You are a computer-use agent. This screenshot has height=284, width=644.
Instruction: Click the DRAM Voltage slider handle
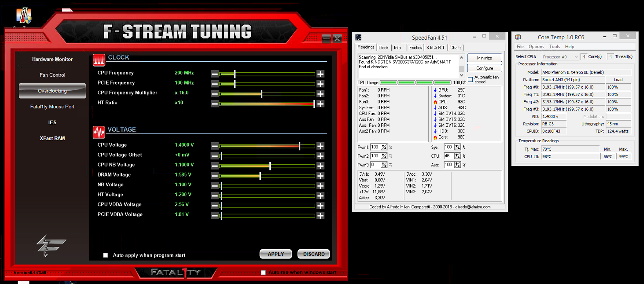pos(260,176)
